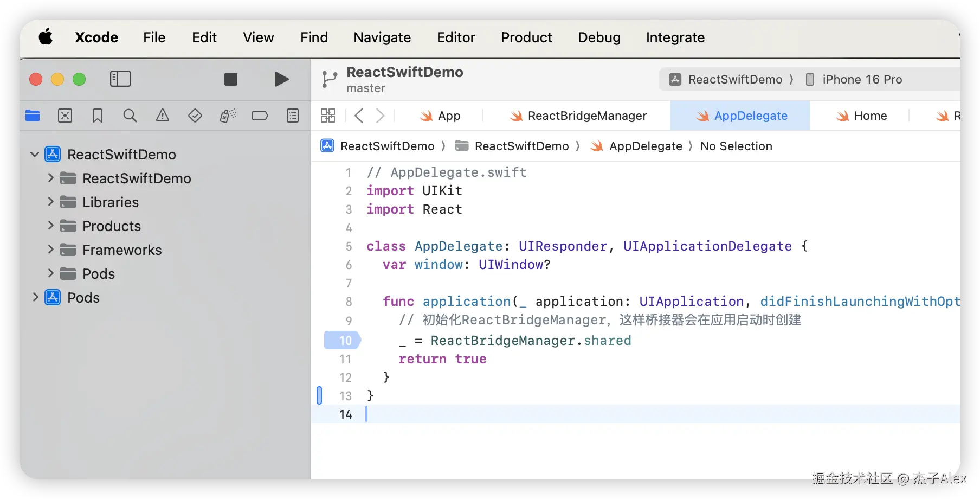Show the Breakpoint navigator
This screenshot has height=499, width=980.
pos(260,116)
